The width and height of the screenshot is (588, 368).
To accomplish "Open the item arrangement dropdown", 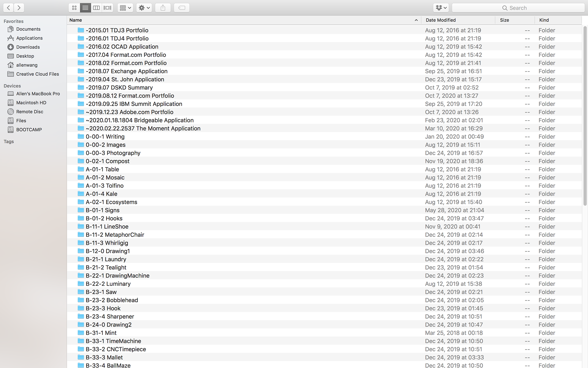I will (x=125, y=8).
